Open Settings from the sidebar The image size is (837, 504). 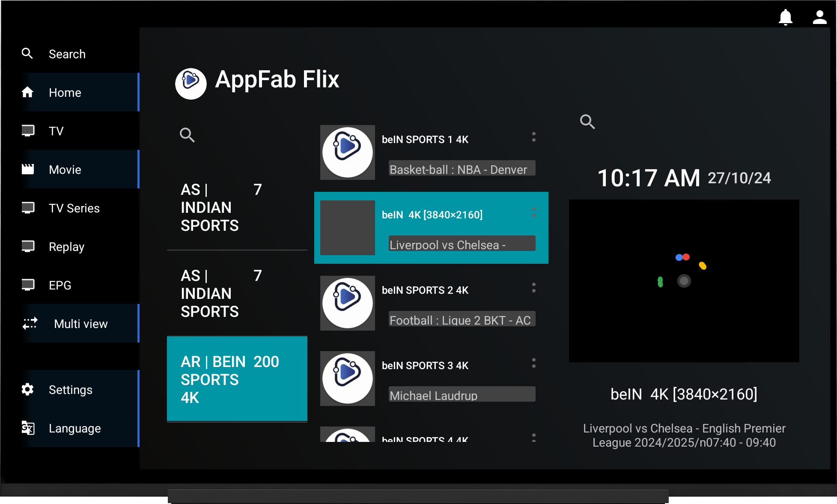80,389
